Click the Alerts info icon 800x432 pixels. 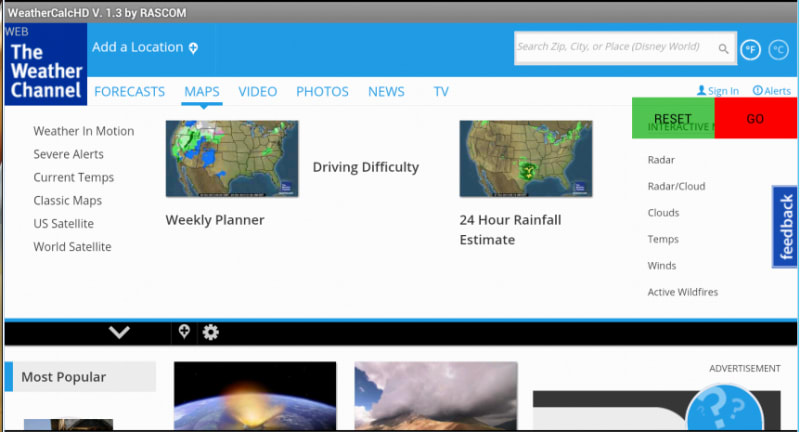tap(758, 90)
